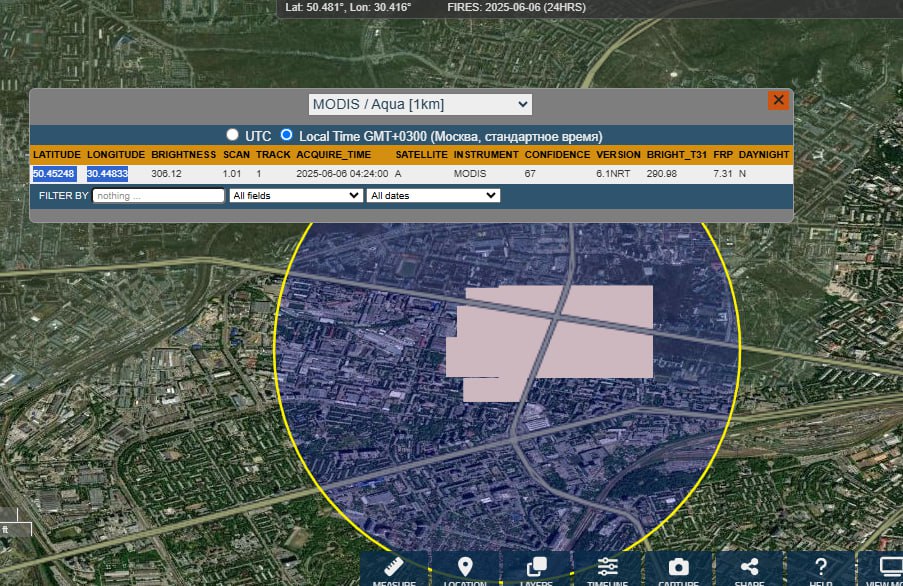Open the Layers panel icon

536,568
